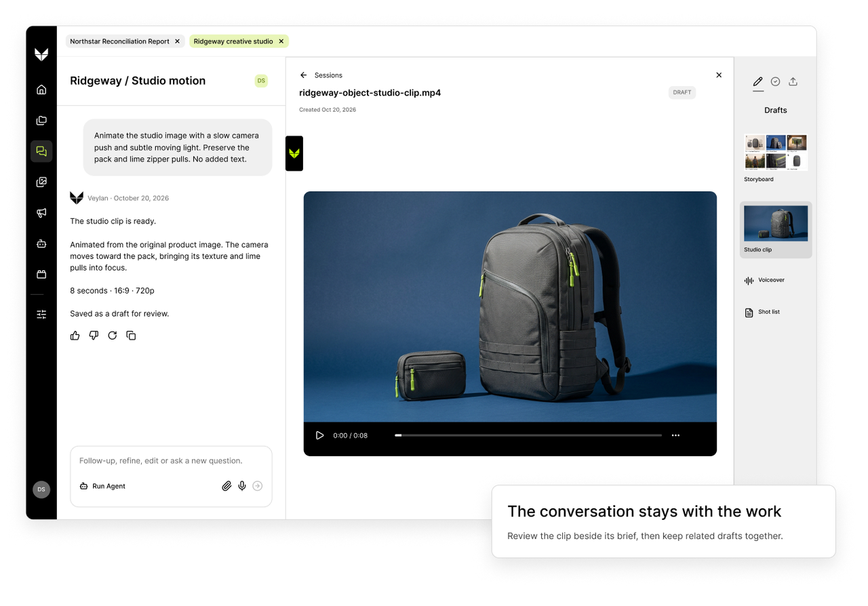Click the Veylan logo at top of sidebar
Image resolution: width=868 pixels, height=606 pixels.
(41, 55)
